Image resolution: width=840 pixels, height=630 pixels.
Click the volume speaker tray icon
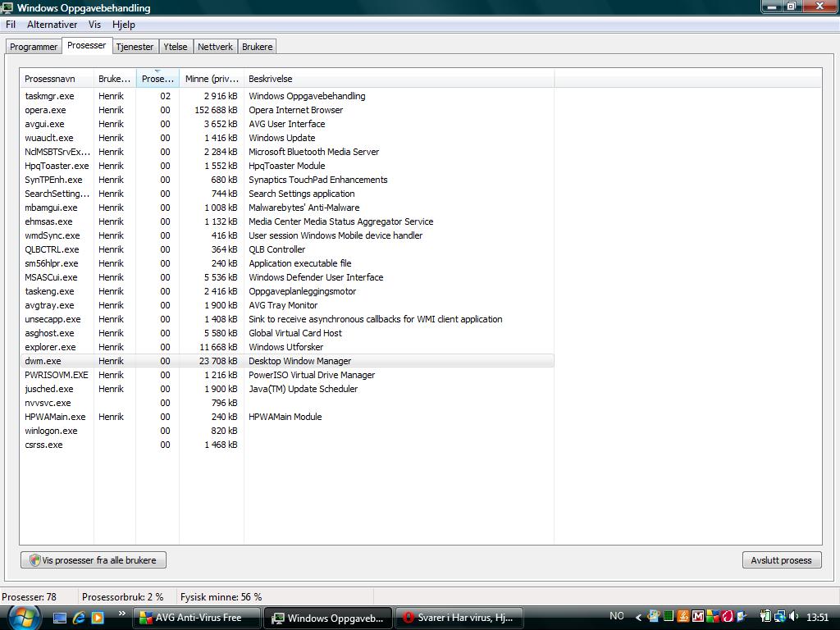[x=794, y=616]
